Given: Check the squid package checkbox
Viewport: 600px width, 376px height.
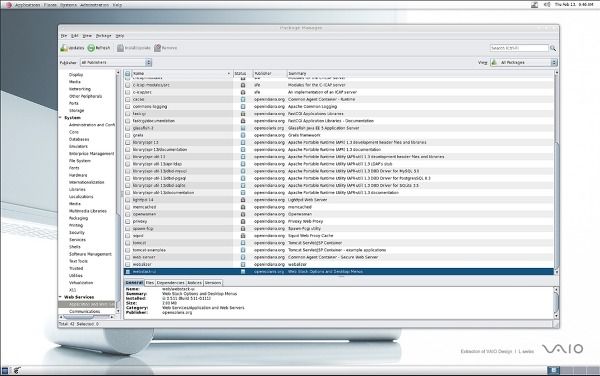Looking at the screenshot, I should [128, 236].
